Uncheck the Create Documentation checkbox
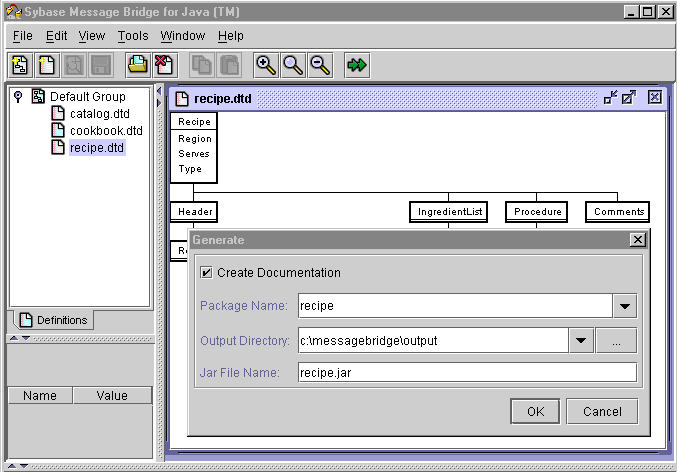 [206, 273]
